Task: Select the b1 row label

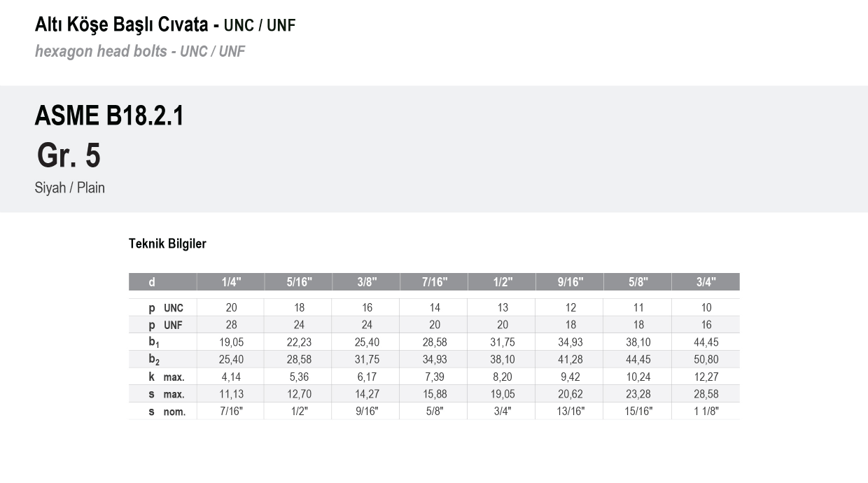Action: click(154, 343)
